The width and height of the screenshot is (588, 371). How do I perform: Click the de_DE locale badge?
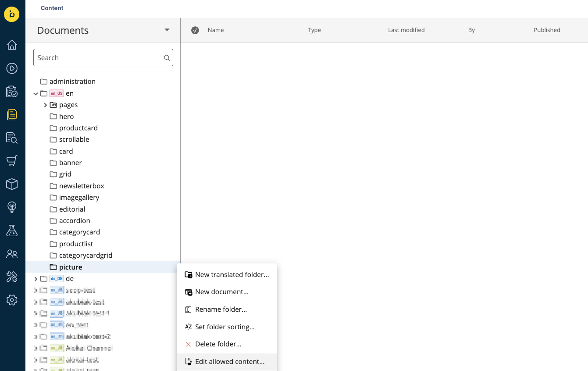click(57, 279)
